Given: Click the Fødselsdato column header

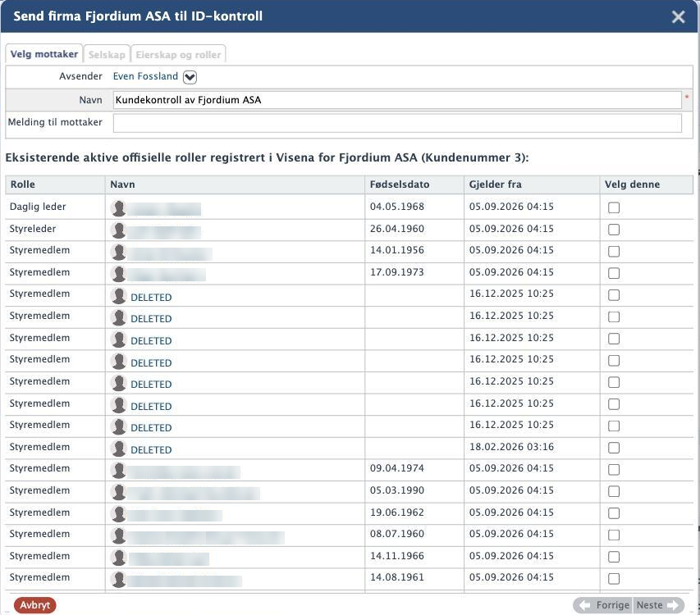Looking at the screenshot, I should [414, 184].
